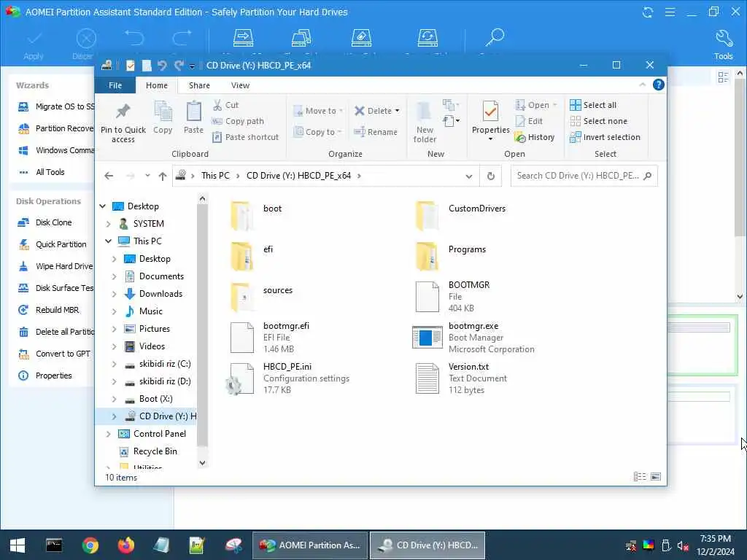Click CD Drive taskbar button

[x=427, y=545]
